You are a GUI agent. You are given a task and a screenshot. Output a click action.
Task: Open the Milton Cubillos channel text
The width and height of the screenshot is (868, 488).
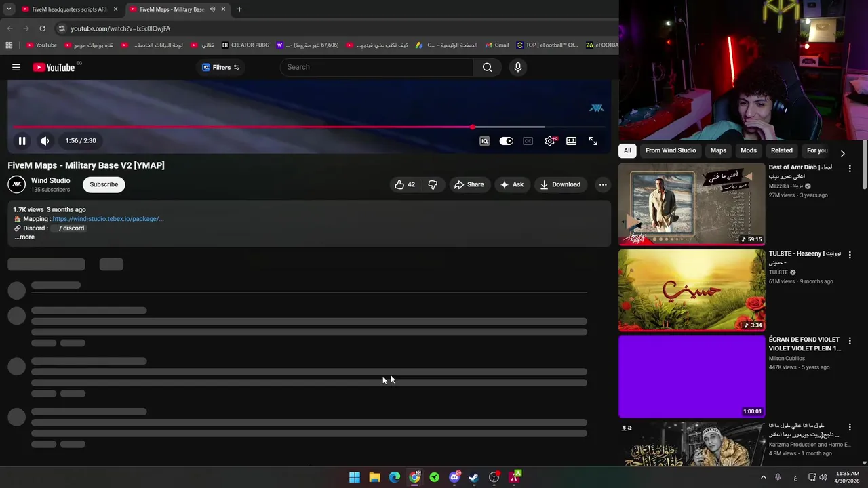click(x=787, y=359)
